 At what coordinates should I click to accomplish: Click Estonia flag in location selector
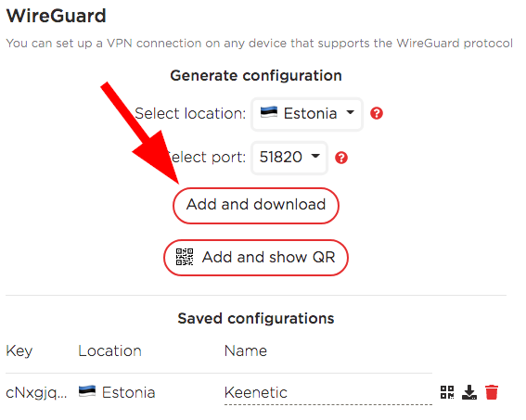[269, 112]
